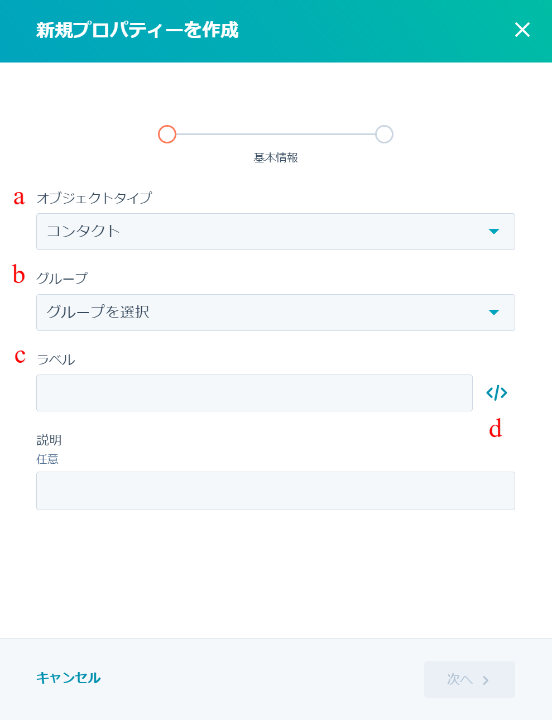Viewport: 552px width, 720px height.
Task: Click the キャンセル link
Action: tap(68, 678)
